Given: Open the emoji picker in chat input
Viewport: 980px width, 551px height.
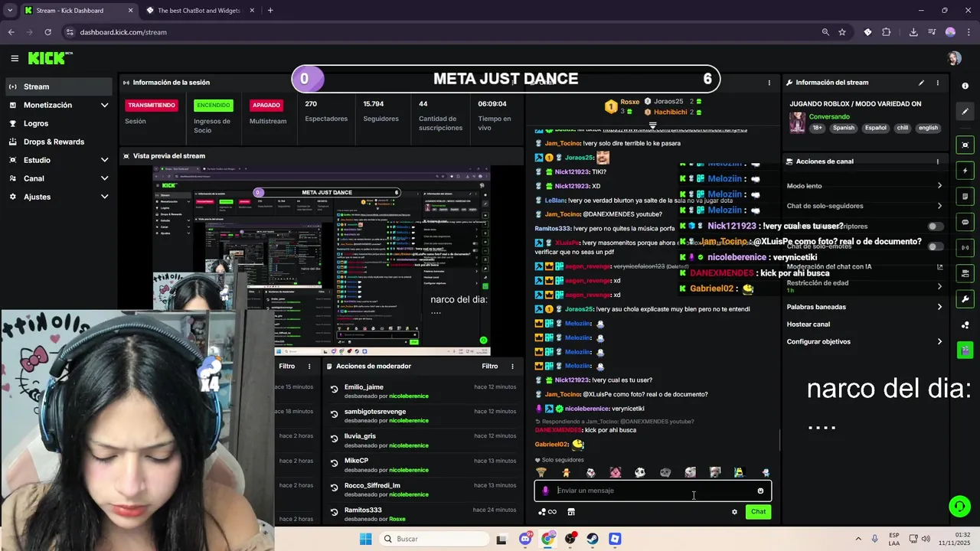Looking at the screenshot, I should [x=760, y=491].
